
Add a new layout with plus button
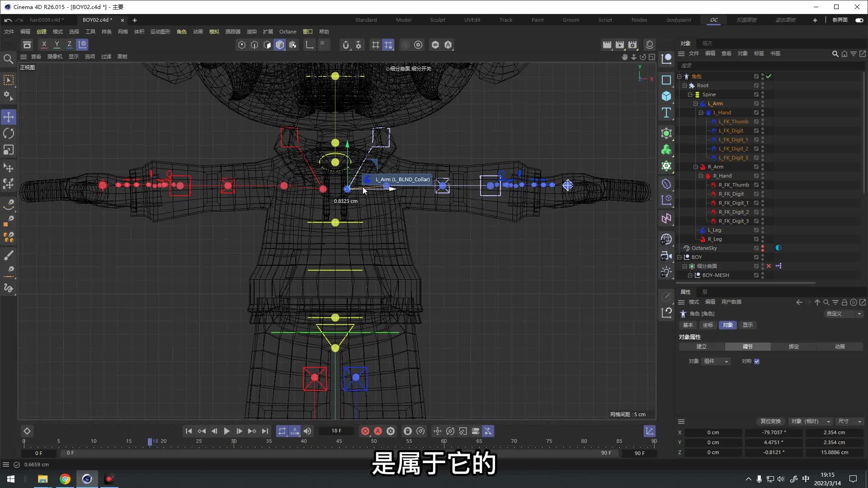[815, 20]
